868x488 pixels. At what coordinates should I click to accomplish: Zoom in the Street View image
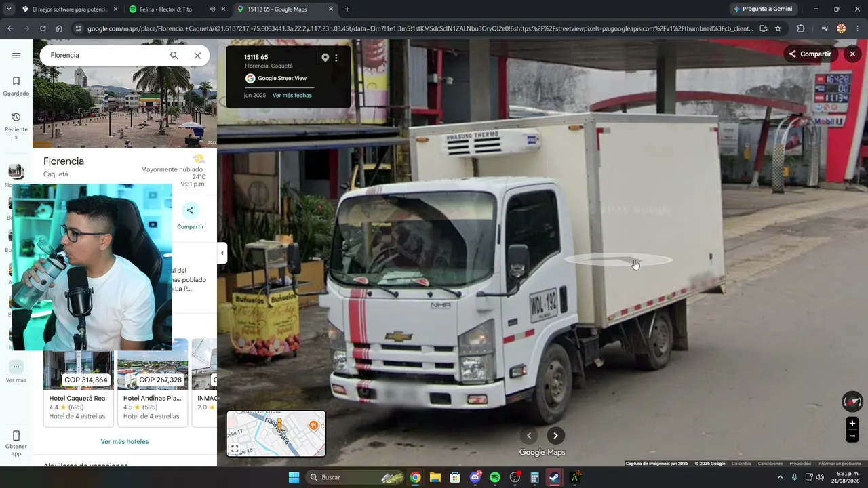point(852,424)
